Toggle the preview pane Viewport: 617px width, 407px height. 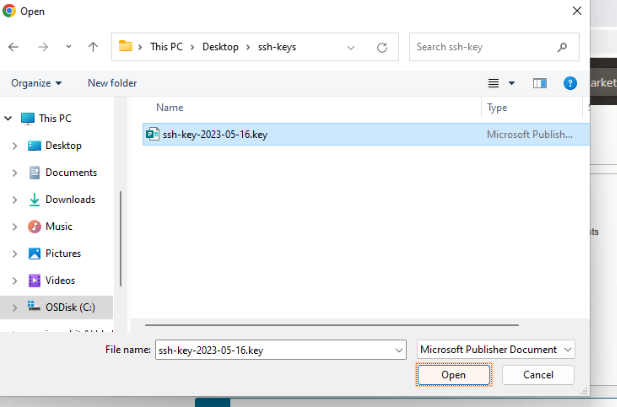point(539,83)
